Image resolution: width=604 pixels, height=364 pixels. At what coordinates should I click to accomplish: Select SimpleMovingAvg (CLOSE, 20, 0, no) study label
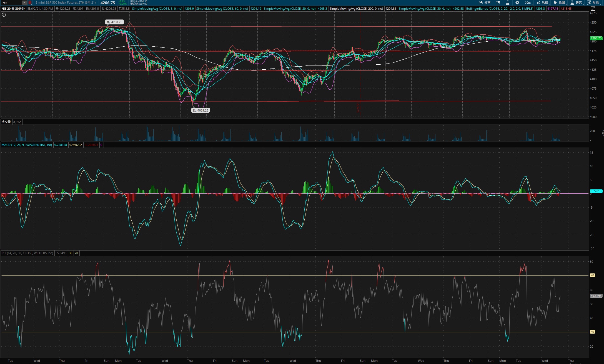290,9
